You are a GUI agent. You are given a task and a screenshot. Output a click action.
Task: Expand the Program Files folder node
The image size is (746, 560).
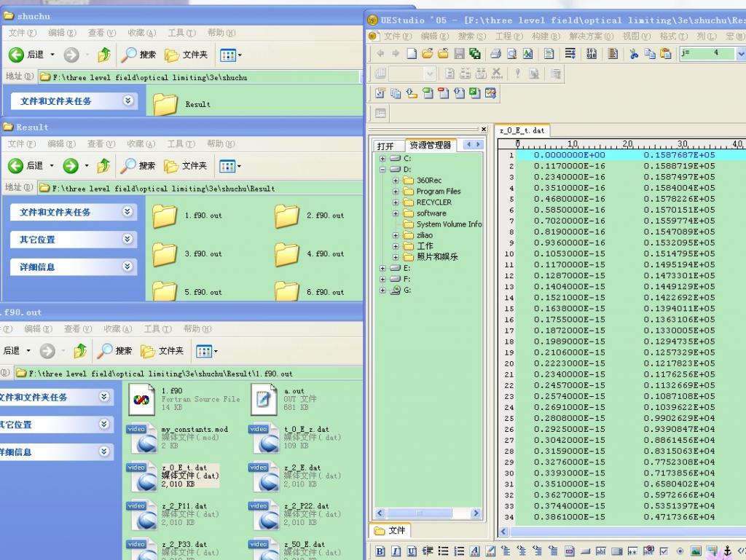396,192
